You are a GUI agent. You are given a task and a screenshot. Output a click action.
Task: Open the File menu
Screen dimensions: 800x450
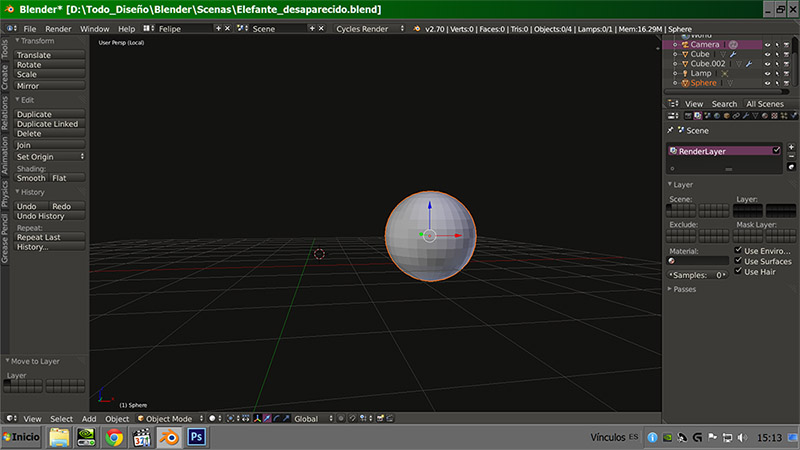click(x=30, y=29)
